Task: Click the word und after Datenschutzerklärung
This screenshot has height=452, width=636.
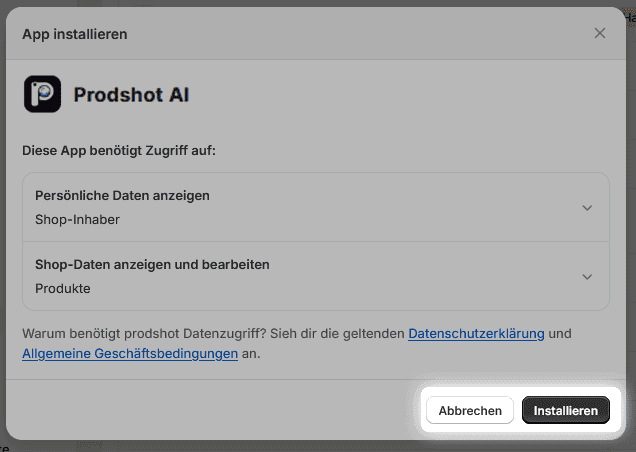Action: pos(560,333)
